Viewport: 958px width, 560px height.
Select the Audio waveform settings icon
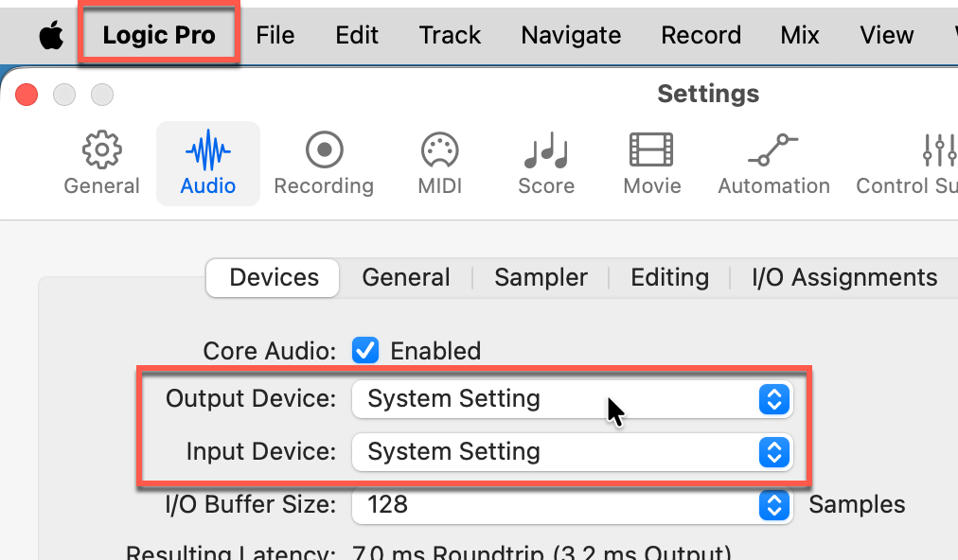click(x=207, y=151)
